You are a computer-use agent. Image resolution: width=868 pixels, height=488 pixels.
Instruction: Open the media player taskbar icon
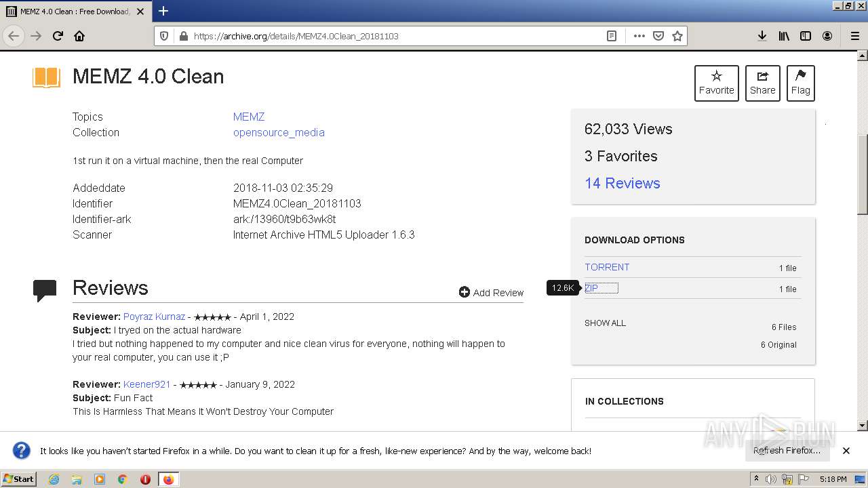[100, 479]
